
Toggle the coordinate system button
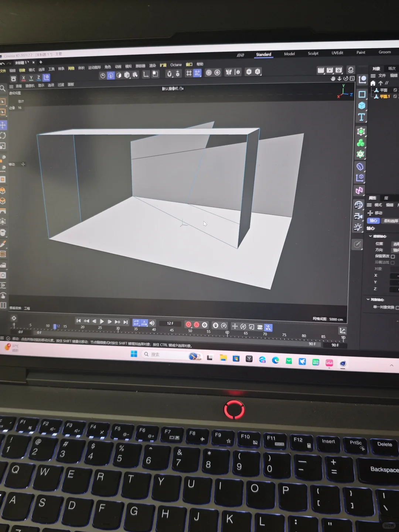46,77
